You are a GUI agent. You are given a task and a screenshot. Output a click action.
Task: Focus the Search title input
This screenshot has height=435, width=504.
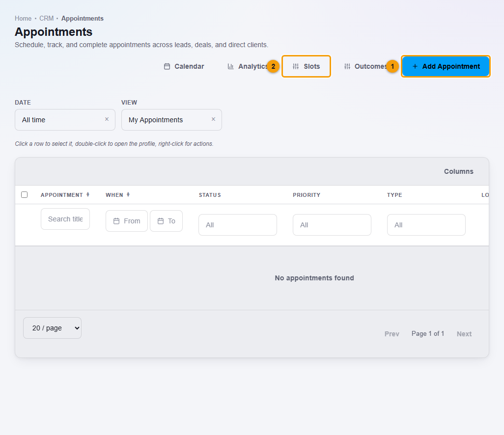pyautogui.click(x=65, y=219)
